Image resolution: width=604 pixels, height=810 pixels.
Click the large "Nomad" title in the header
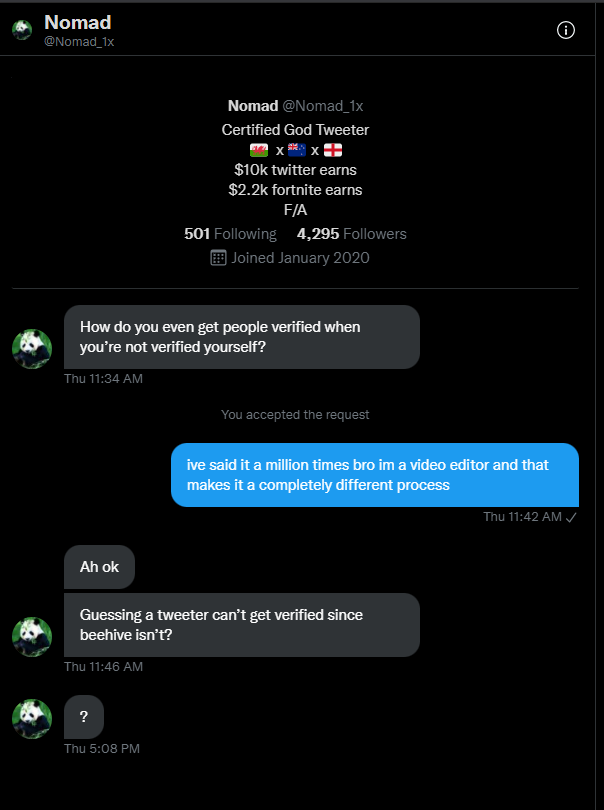tap(78, 22)
